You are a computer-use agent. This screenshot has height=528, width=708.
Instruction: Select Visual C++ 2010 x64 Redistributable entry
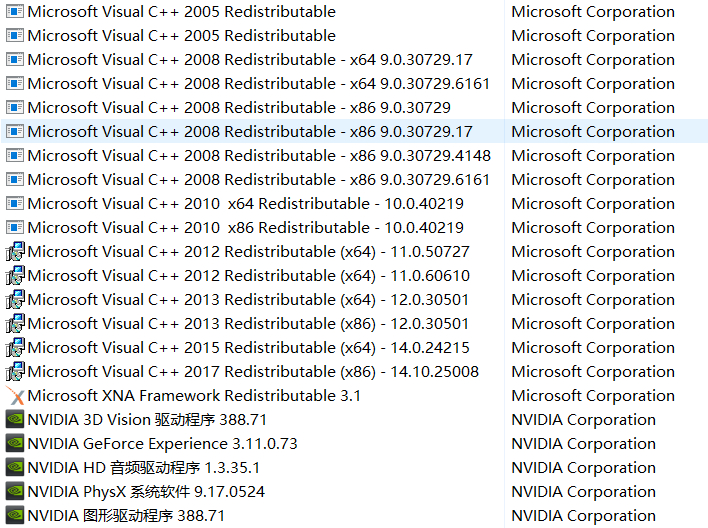click(245, 204)
